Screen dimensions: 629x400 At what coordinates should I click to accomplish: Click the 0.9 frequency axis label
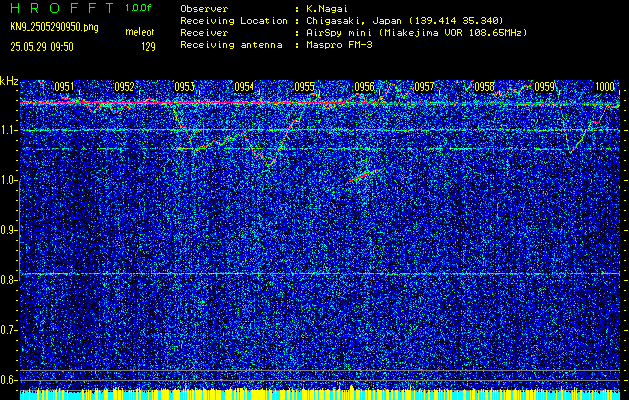click(x=9, y=230)
